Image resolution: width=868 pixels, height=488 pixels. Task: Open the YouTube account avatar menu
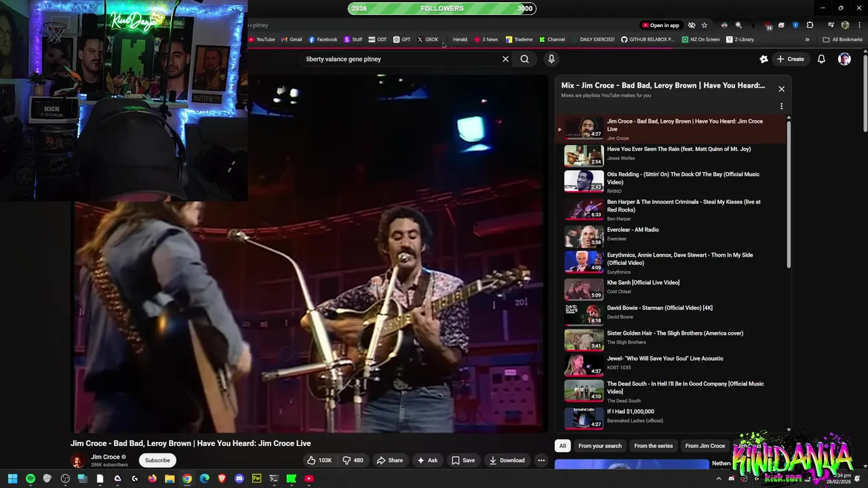tap(844, 59)
